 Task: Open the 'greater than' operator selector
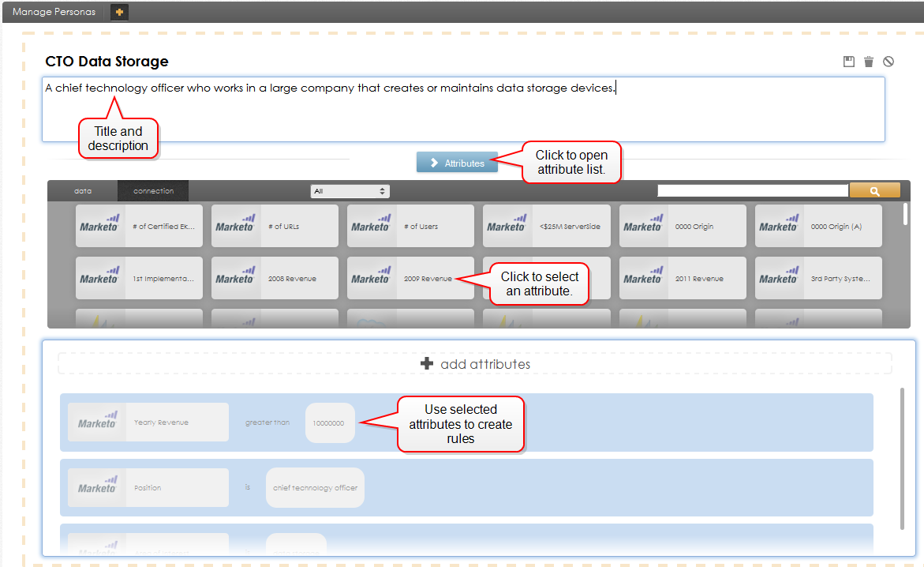click(267, 422)
